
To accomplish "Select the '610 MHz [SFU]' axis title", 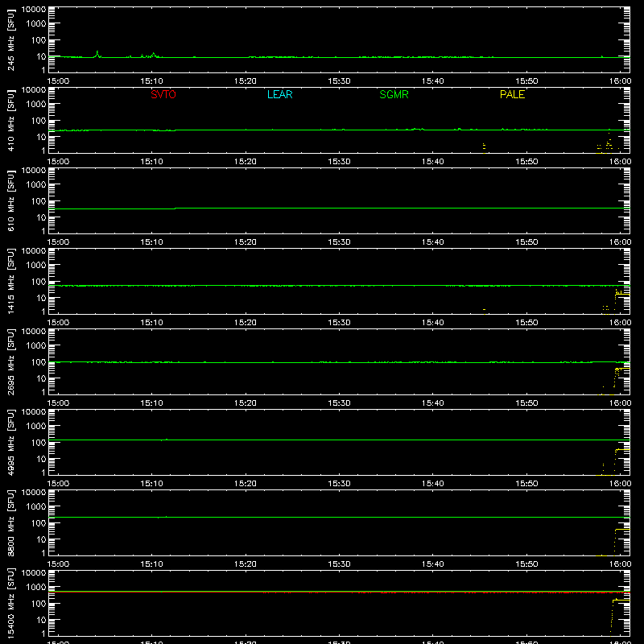I will (x=11, y=201).
